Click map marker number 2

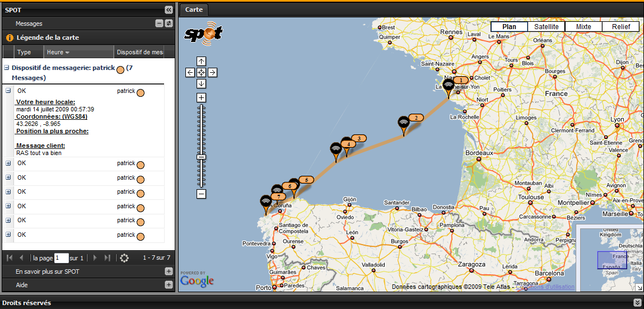pos(404,124)
